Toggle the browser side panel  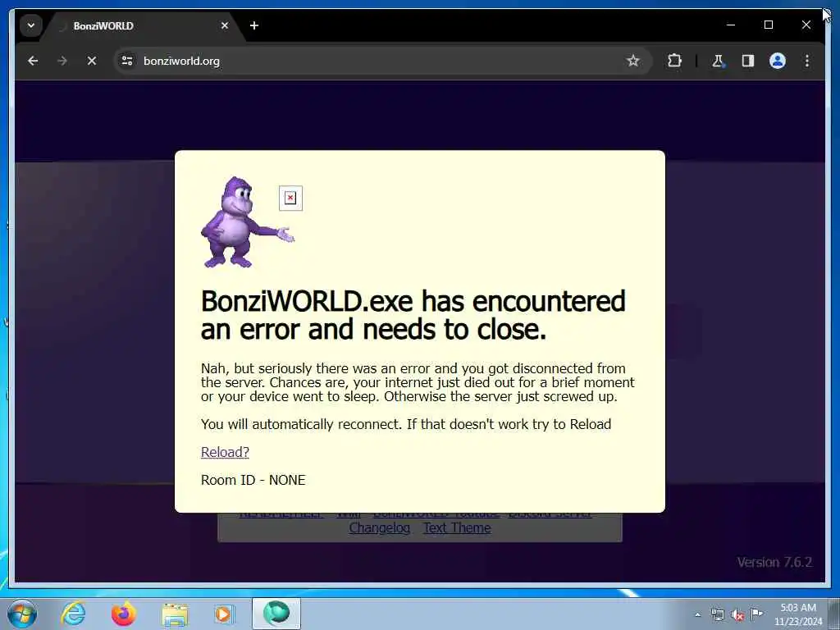[748, 61]
